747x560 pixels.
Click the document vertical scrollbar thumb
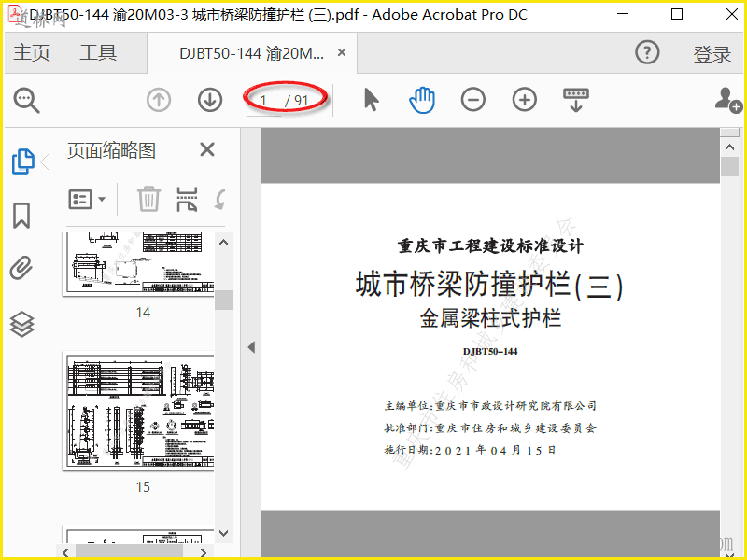point(729,167)
